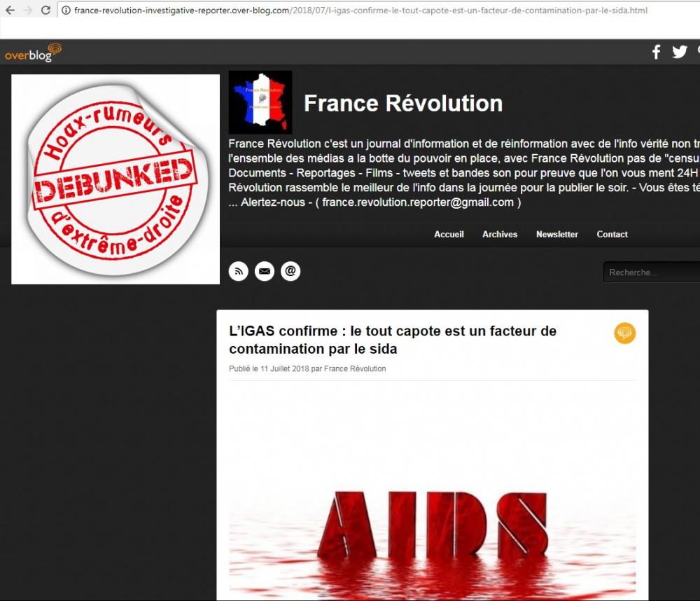Click the site info icon in address bar
This screenshot has width=700, height=601.
[x=66, y=11]
